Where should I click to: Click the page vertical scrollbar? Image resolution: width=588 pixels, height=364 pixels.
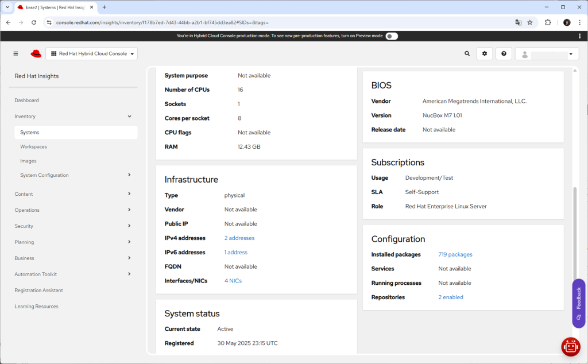[x=575, y=230]
